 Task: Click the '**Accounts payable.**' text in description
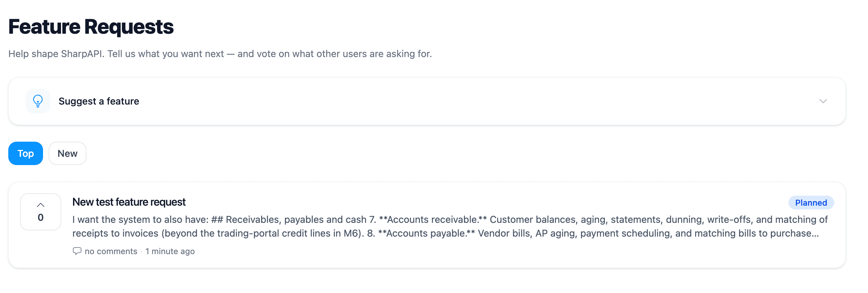pyautogui.click(x=426, y=233)
